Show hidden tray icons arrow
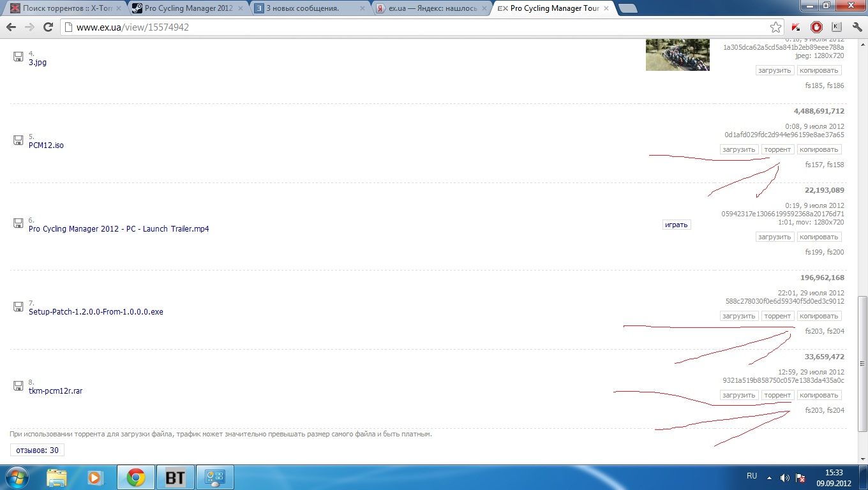This screenshot has height=490, width=868. 769,477
